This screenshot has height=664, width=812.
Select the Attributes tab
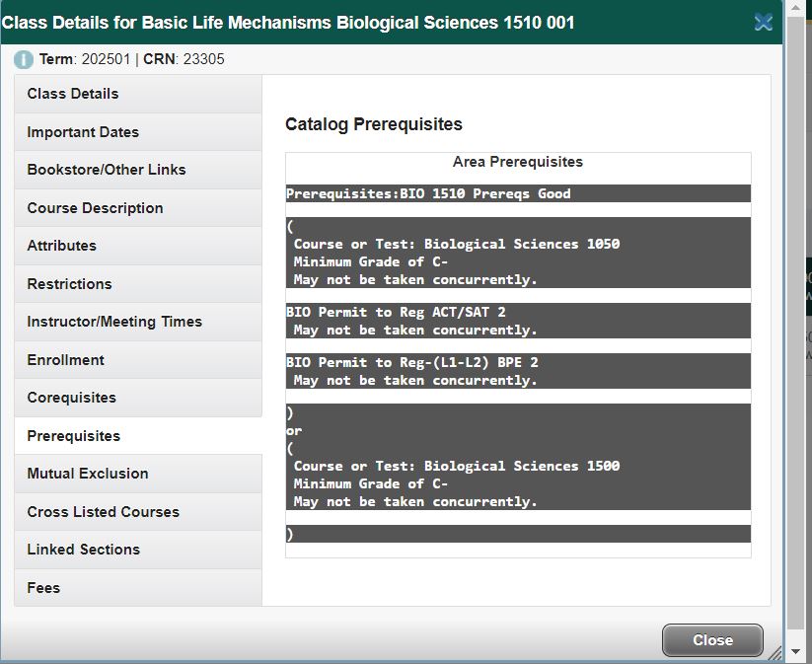click(138, 246)
